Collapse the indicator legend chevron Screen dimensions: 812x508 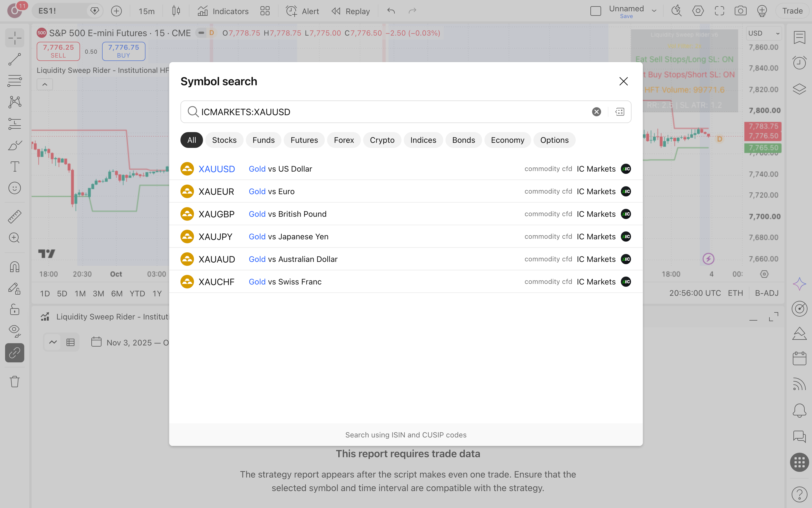pos(45,84)
